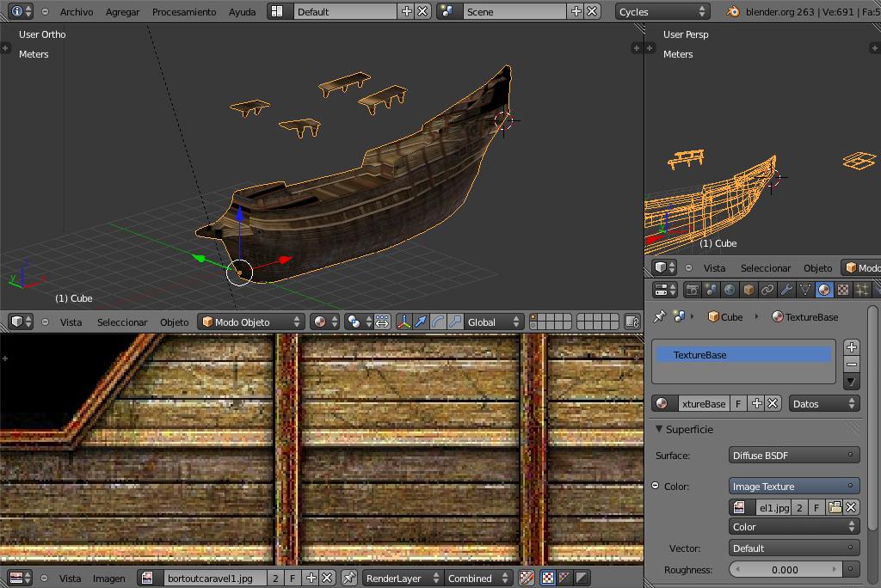Open the Render properties camera tab
Viewport: 881px width, 588px height.
[x=692, y=290]
